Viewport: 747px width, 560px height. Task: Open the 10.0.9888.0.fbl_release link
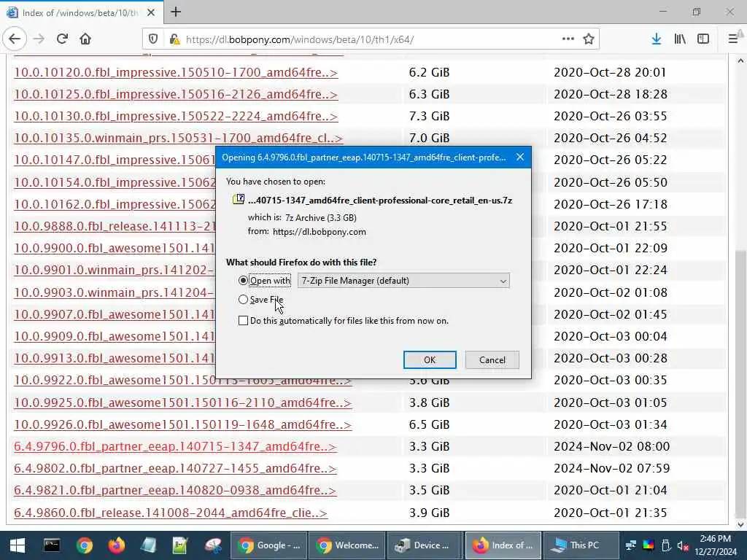coord(115,226)
